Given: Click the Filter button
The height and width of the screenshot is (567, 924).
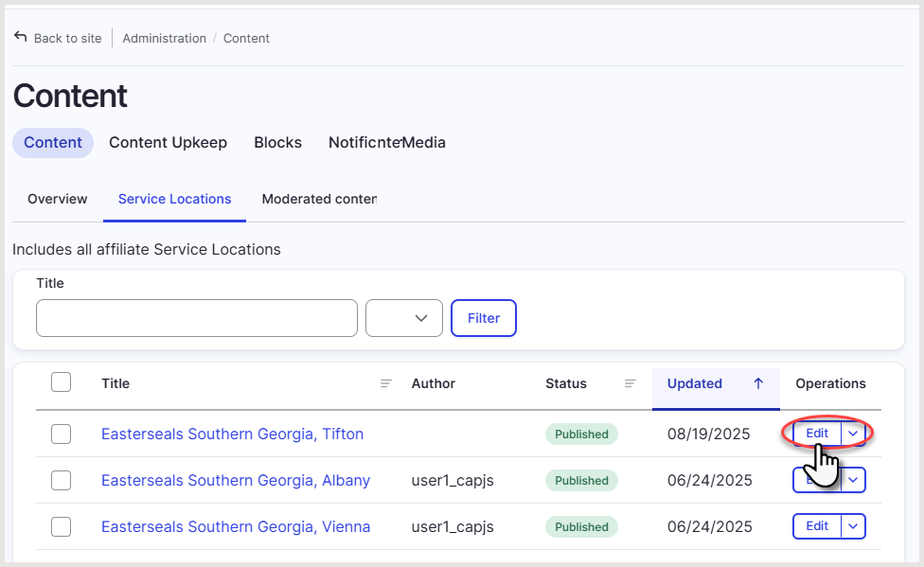Looking at the screenshot, I should [484, 318].
